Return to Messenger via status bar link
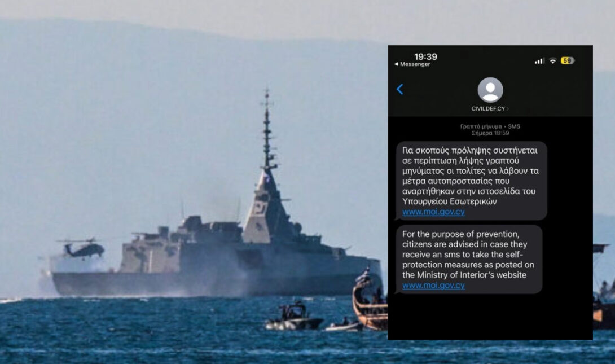 412,64
